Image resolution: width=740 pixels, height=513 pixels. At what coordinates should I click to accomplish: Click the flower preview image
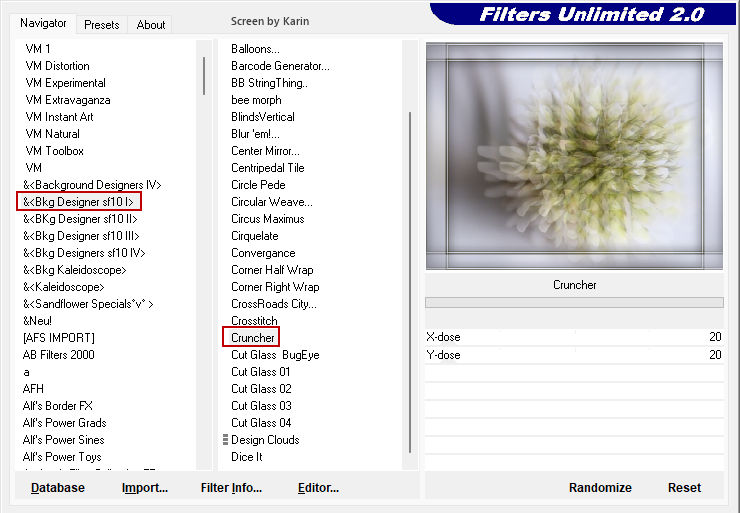tap(574, 155)
